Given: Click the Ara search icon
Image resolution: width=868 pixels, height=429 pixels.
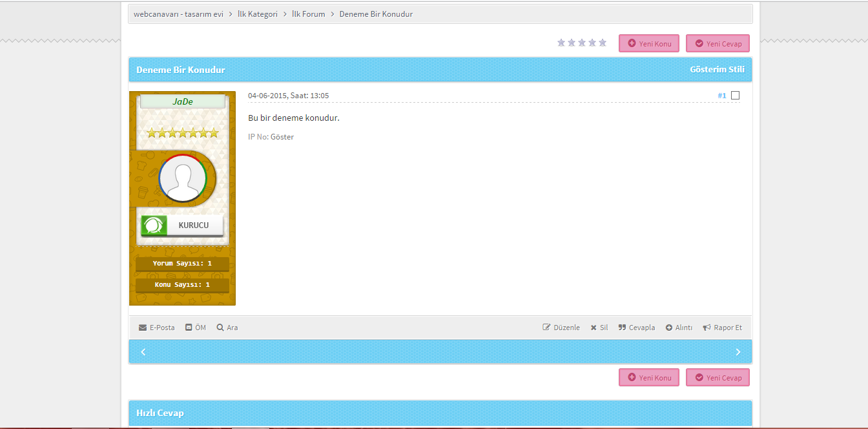Looking at the screenshot, I should (220, 328).
